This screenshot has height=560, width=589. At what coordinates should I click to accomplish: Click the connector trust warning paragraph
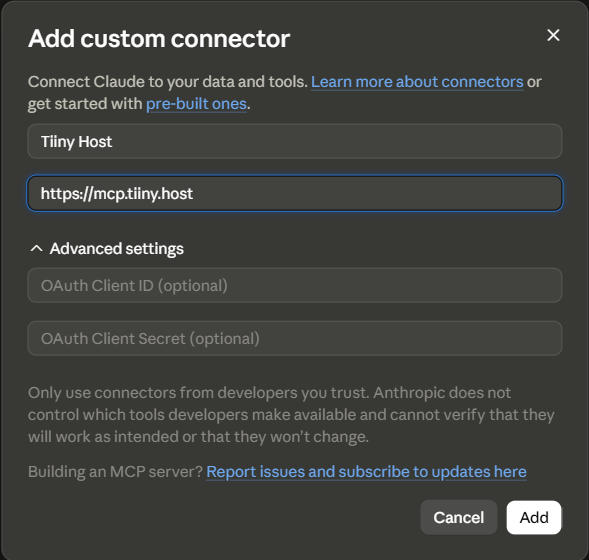pyautogui.click(x=291, y=415)
